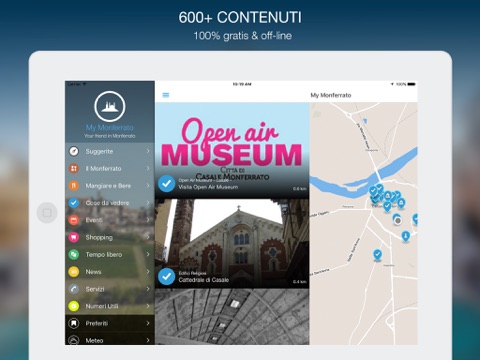Click the Servizi label

95,289
